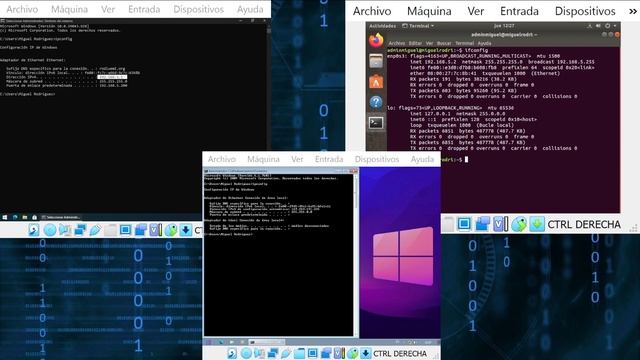Open Dispositivos menu in Ubuntu VM window
Screen dimensions: 640x360
pos(585,11)
